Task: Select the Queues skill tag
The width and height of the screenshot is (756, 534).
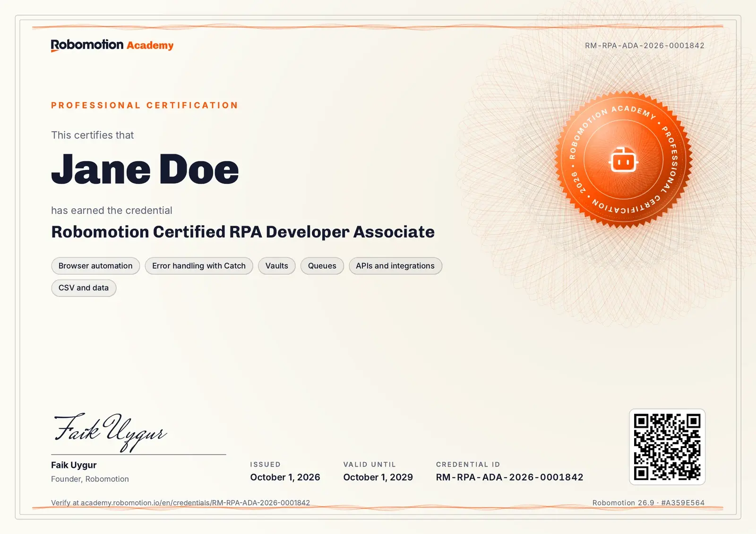Action: coord(322,266)
